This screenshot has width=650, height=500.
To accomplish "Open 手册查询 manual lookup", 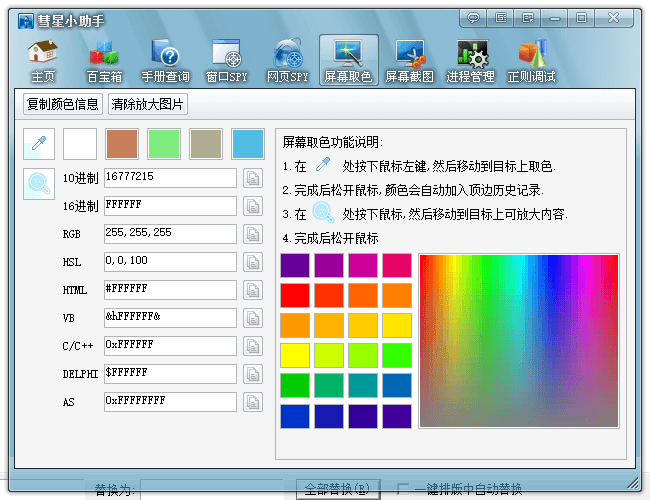I will [x=165, y=61].
